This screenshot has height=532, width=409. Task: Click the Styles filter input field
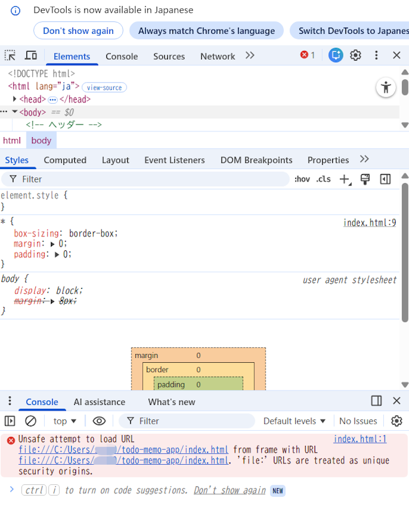click(x=151, y=179)
